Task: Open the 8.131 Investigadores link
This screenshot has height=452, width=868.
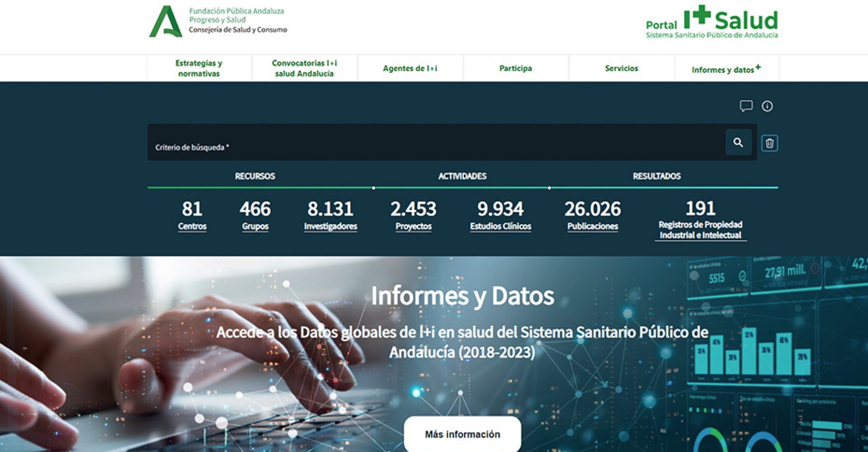Action: pos(330,216)
